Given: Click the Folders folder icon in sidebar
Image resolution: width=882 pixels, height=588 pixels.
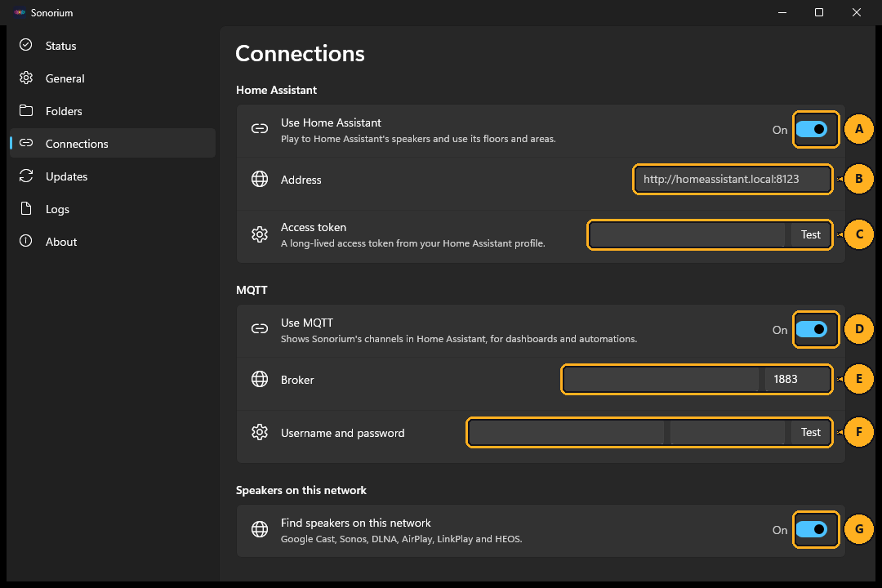Looking at the screenshot, I should [x=26, y=110].
